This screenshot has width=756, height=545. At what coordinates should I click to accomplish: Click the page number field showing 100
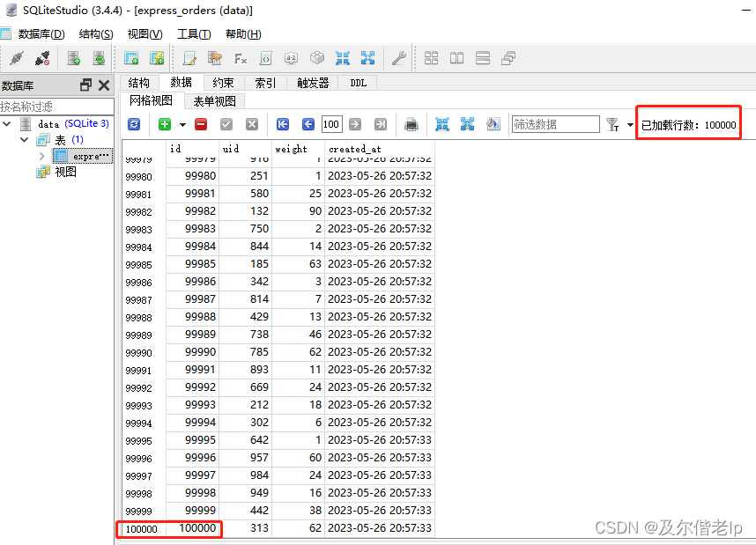331,124
